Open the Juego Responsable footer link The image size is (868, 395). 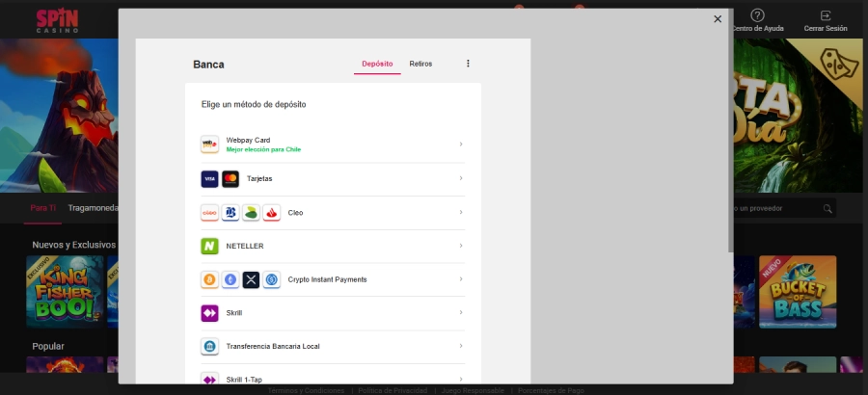click(x=472, y=390)
